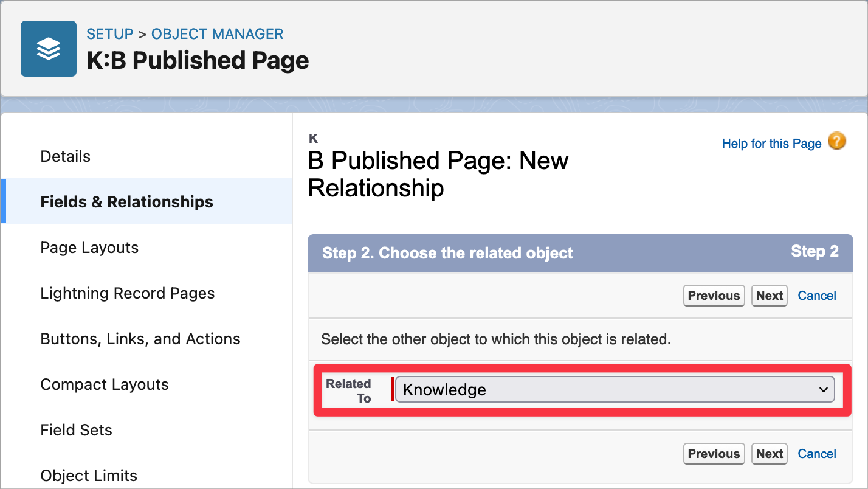Screen dimensions: 868x489
Task: Cancel the relationship wizard at bottom
Action: tap(816, 454)
